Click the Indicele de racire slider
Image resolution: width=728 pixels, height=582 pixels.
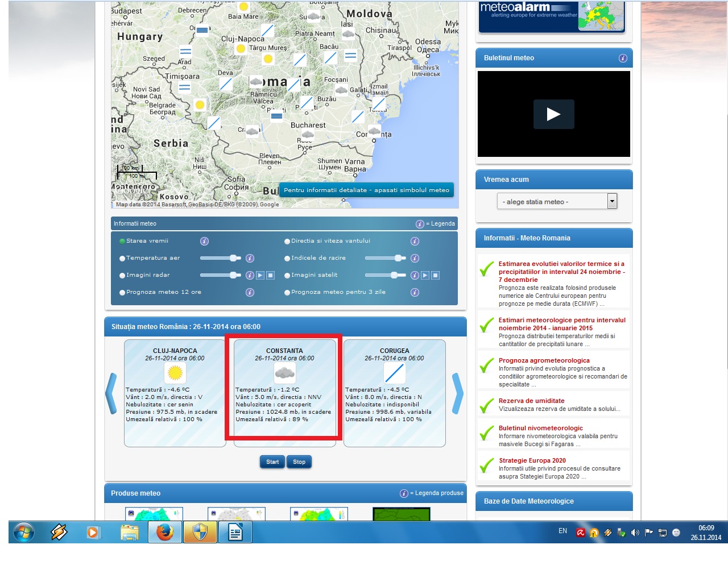385,258
